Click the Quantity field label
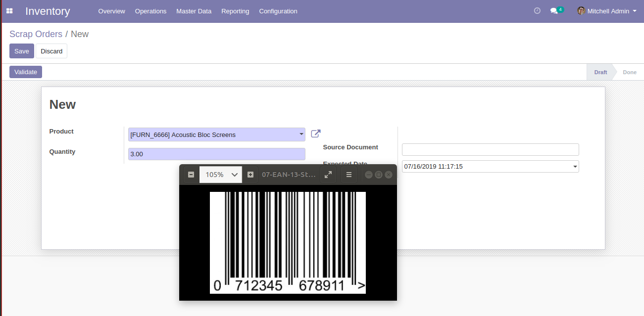This screenshot has height=316, width=644. [62, 152]
